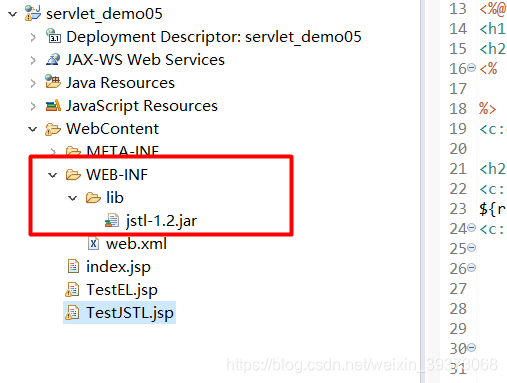Collapse the WebContent folder
The width and height of the screenshot is (507, 383).
(33, 129)
